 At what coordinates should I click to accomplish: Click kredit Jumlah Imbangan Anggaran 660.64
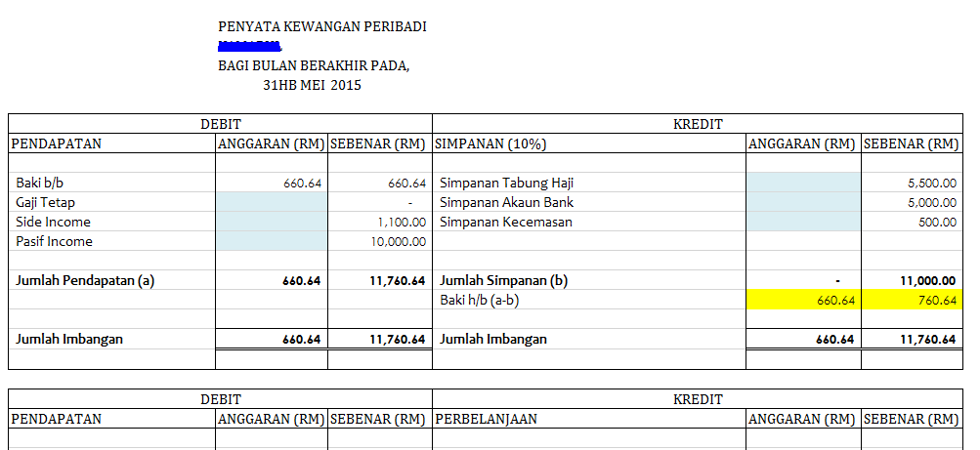tap(835, 340)
